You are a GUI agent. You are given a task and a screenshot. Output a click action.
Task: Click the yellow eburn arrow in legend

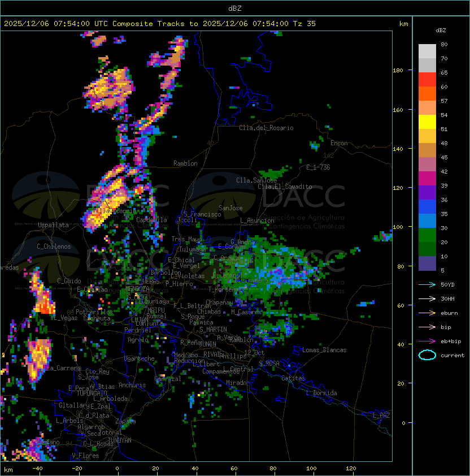[x=427, y=313]
